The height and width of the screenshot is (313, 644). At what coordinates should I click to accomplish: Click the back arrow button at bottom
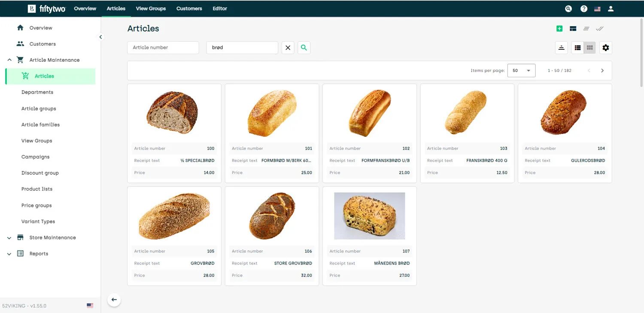[x=114, y=300]
